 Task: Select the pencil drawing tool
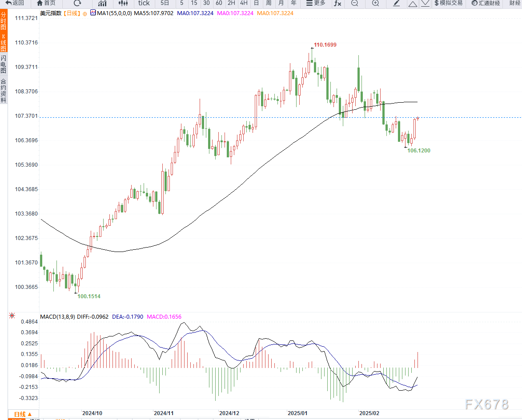396,4
